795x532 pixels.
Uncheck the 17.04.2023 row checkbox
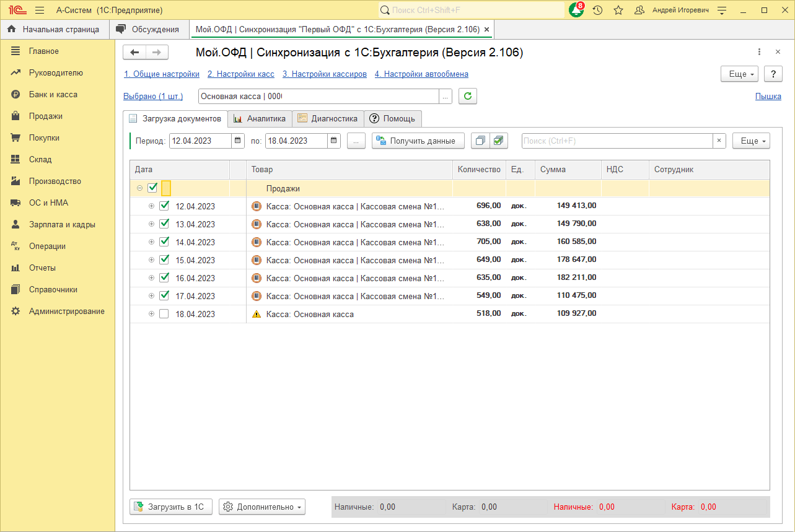click(164, 296)
